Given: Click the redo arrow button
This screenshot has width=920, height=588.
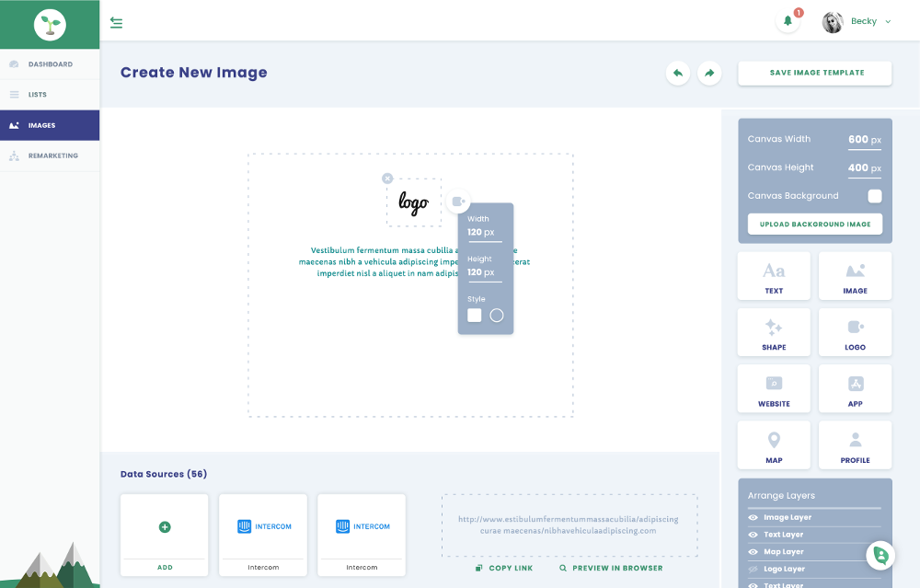Looking at the screenshot, I should coord(709,74).
